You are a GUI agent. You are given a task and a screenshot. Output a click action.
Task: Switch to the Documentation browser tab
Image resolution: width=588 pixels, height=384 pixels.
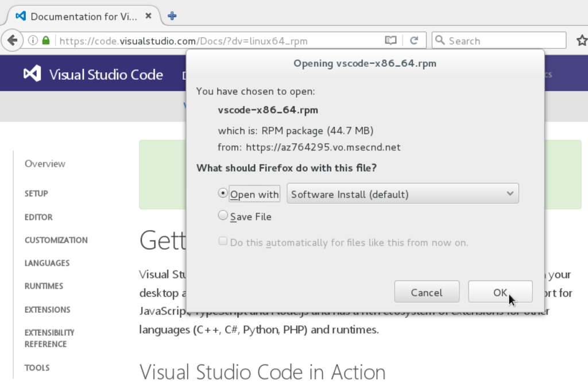(x=80, y=16)
